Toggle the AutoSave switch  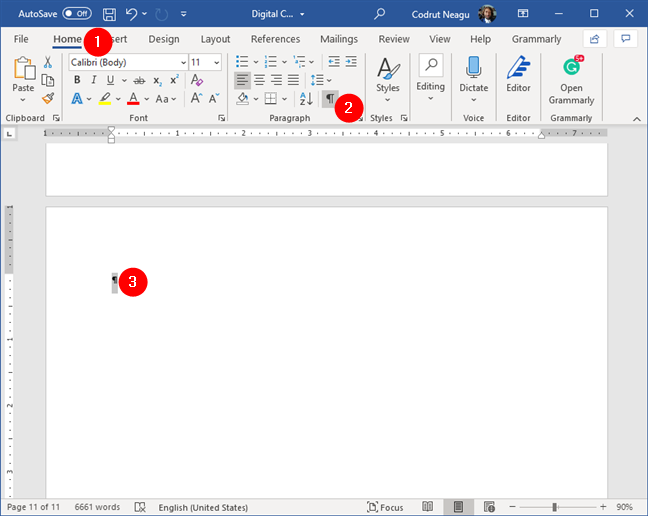(x=77, y=14)
